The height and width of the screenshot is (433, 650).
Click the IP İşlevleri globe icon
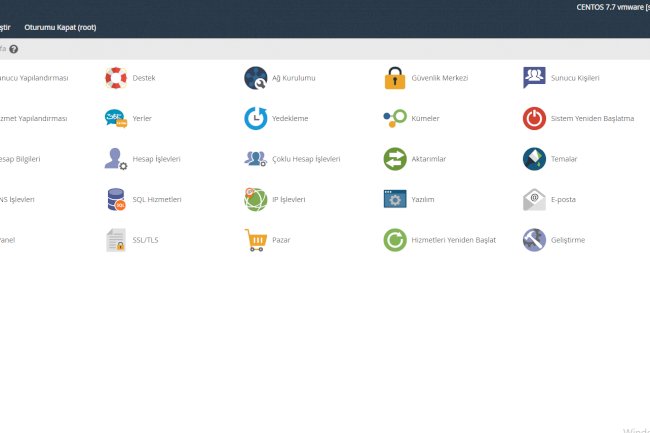[x=255, y=199]
